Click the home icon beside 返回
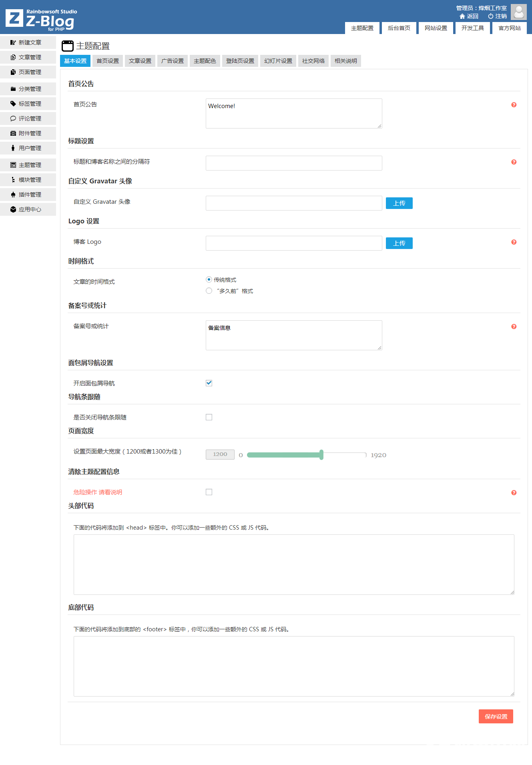Viewport: 532px width, 765px height. click(x=462, y=16)
